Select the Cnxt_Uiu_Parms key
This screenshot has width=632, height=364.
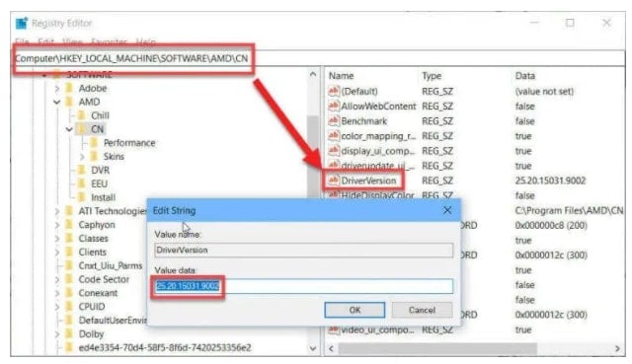111,265
